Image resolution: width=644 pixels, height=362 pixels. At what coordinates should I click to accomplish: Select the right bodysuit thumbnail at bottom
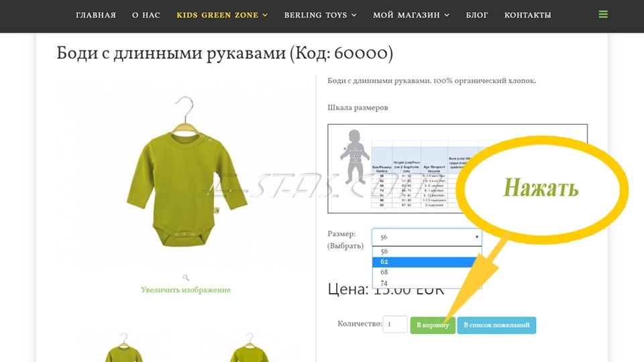[x=250, y=348]
